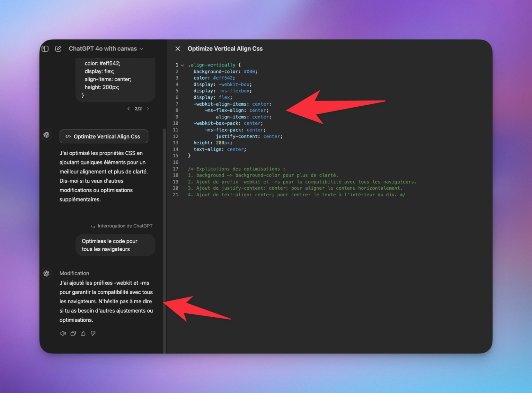This screenshot has height=393, width=532.
Task: Select line 14 text-align declaration
Action: coord(220,149)
